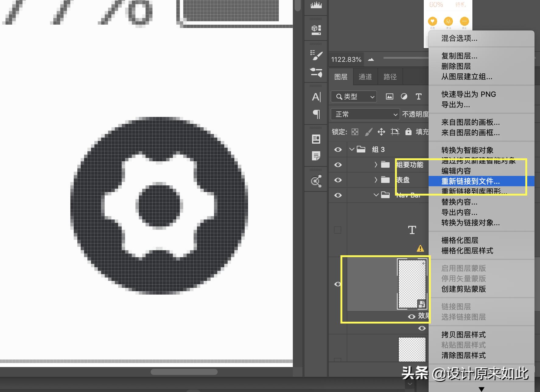Show the hidden text layer visibility box
This screenshot has width=540, height=392.
(x=338, y=230)
